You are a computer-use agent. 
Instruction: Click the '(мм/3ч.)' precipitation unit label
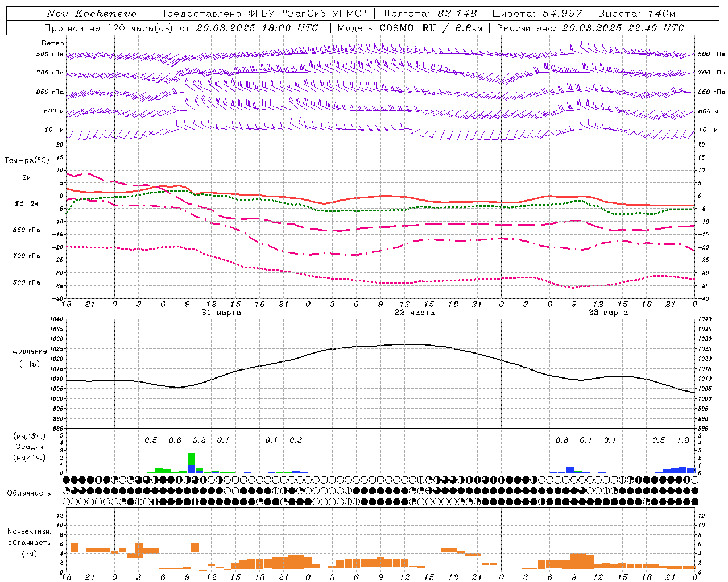point(30,436)
